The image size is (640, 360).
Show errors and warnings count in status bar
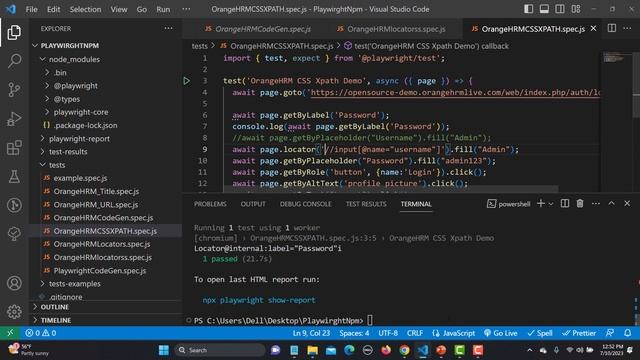41,333
